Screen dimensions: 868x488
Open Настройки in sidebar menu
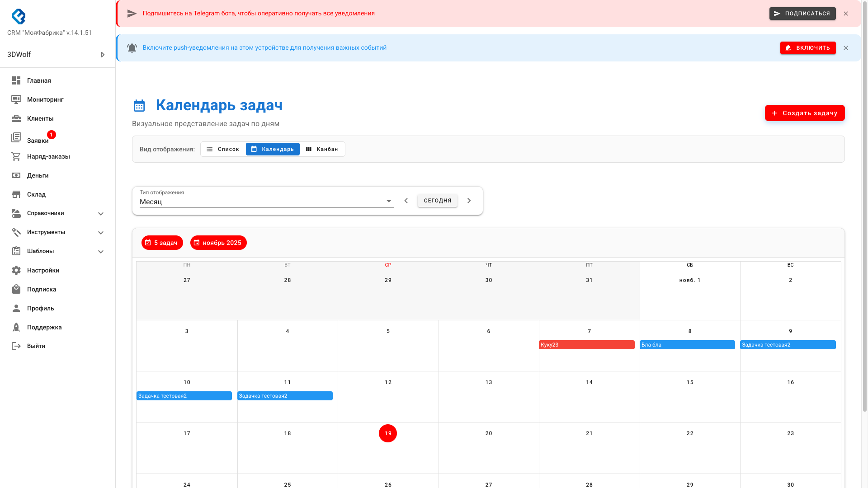(x=43, y=270)
